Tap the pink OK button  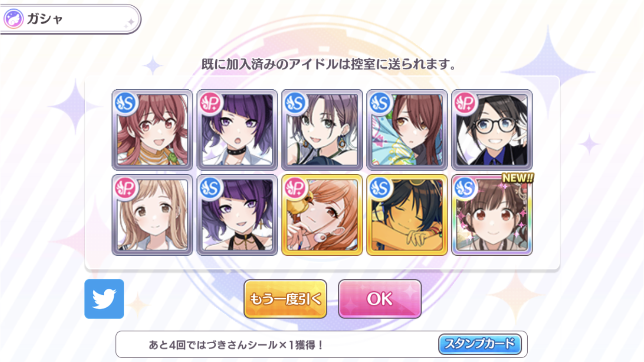(x=380, y=299)
